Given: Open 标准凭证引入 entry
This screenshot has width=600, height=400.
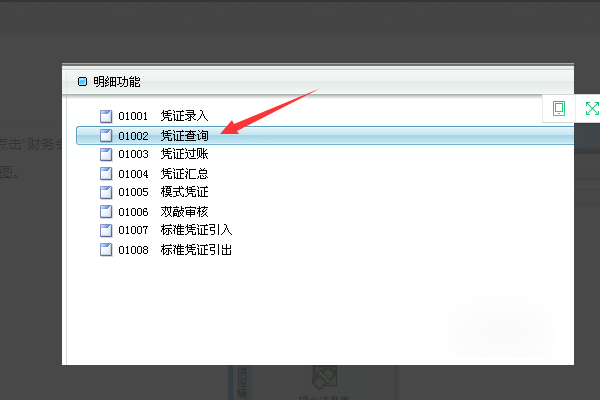Looking at the screenshot, I should tap(196, 230).
